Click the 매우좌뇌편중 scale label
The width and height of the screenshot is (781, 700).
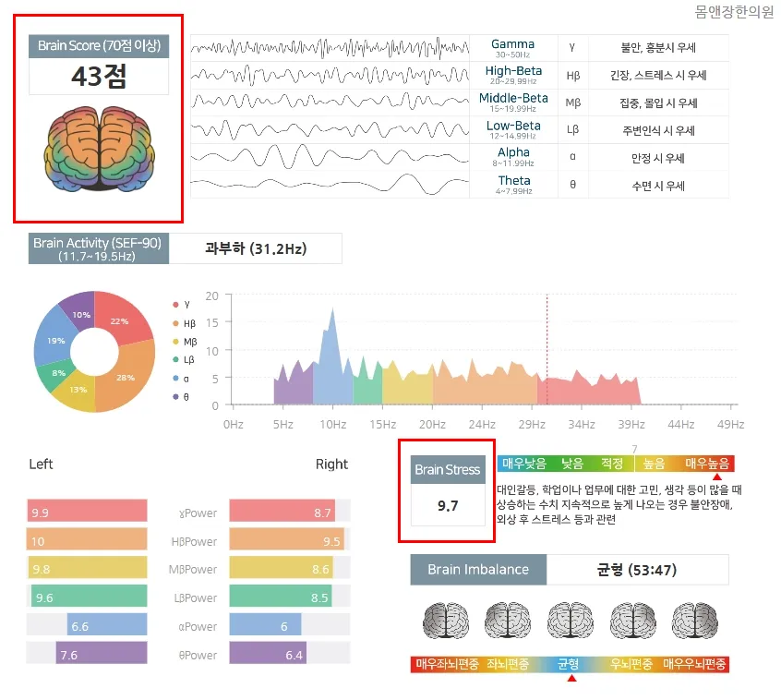[447, 664]
